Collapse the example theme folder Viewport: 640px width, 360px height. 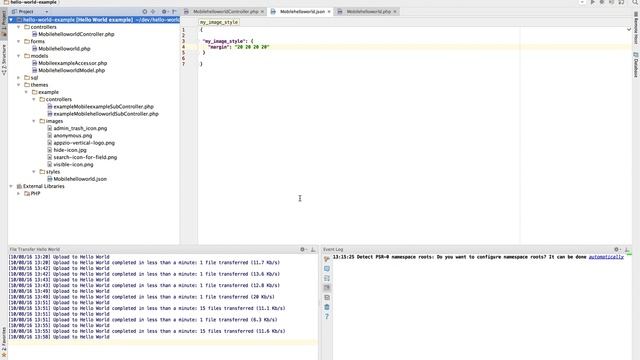[x=26, y=92]
